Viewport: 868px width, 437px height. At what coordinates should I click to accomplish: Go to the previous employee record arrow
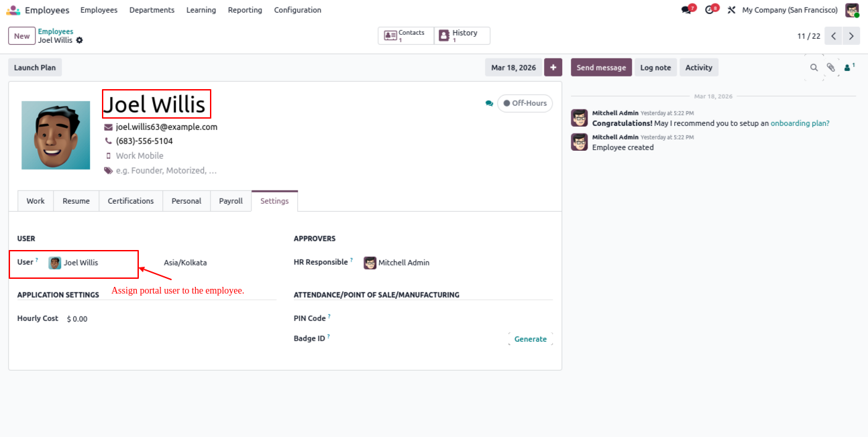coord(833,36)
